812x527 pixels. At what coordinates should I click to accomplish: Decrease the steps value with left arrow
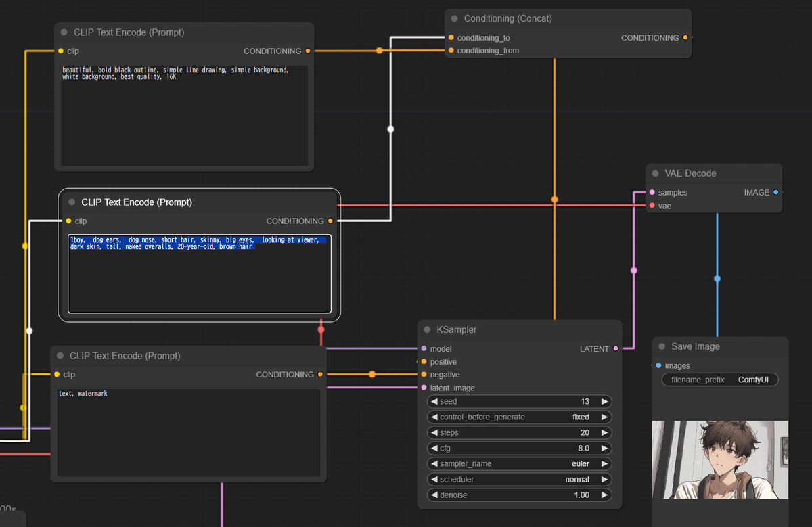pos(434,433)
